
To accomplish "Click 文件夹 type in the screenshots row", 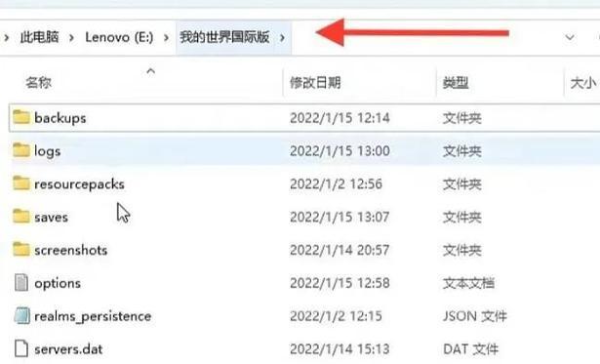I will tap(462, 250).
